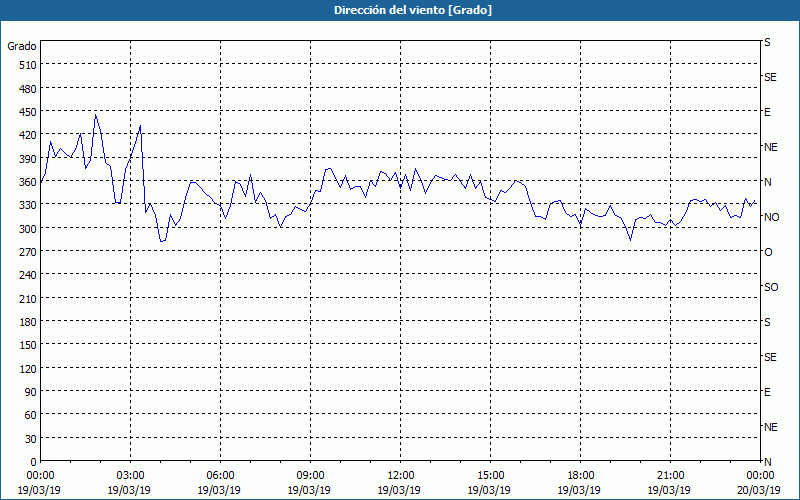This screenshot has width=800, height=500.
Task: Select the 20/03/19 date label
Action: (x=759, y=490)
